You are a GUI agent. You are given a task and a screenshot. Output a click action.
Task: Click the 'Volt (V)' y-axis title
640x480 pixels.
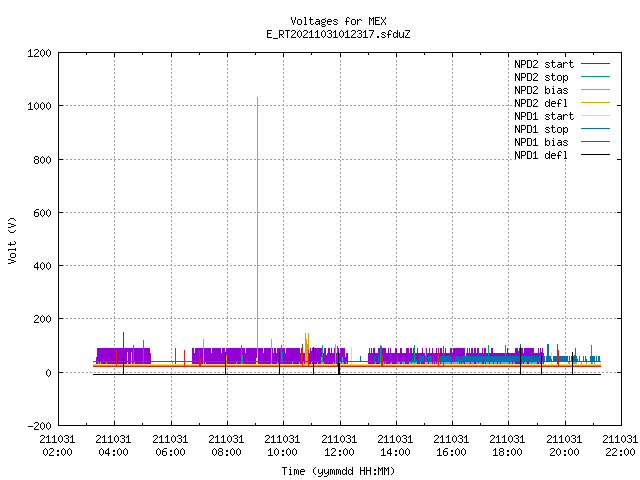click(12, 240)
